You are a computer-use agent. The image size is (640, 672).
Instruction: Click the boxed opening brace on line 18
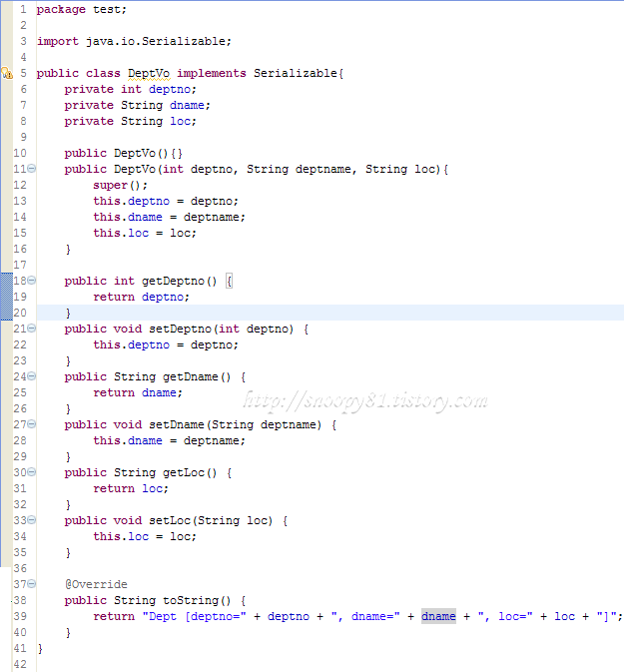(x=229, y=282)
